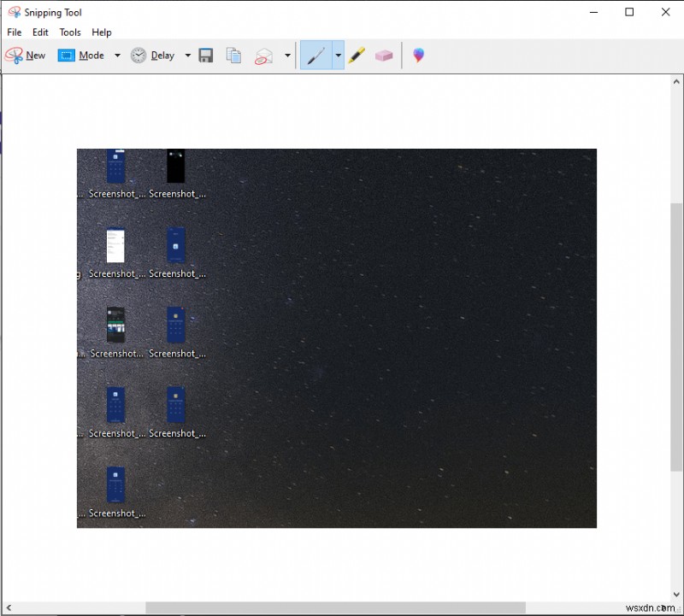Copy the snip to clipboard
The image size is (684, 616).
[233, 55]
